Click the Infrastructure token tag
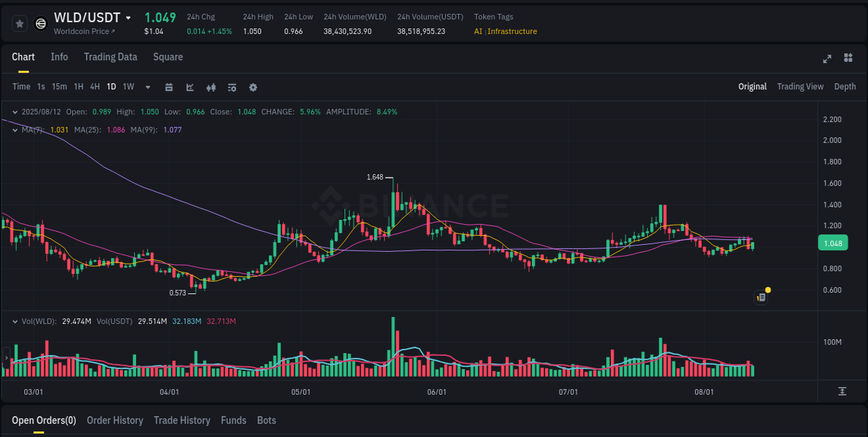 click(x=512, y=31)
